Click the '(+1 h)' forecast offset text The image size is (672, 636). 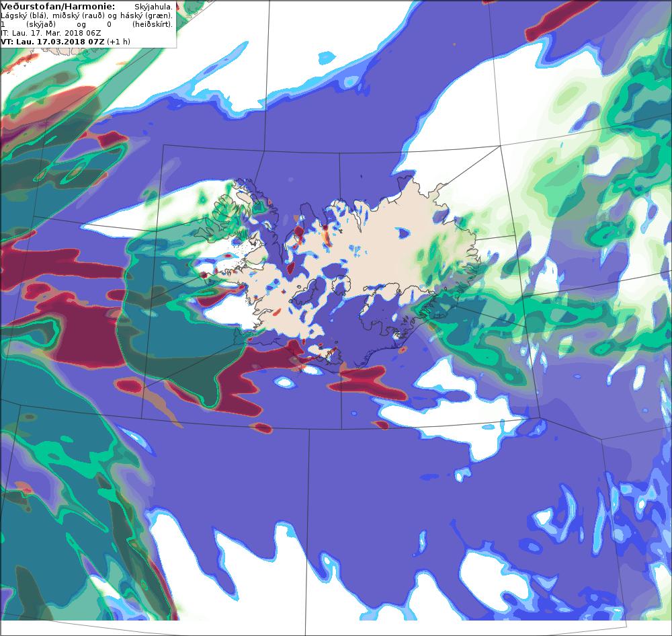tap(118, 42)
